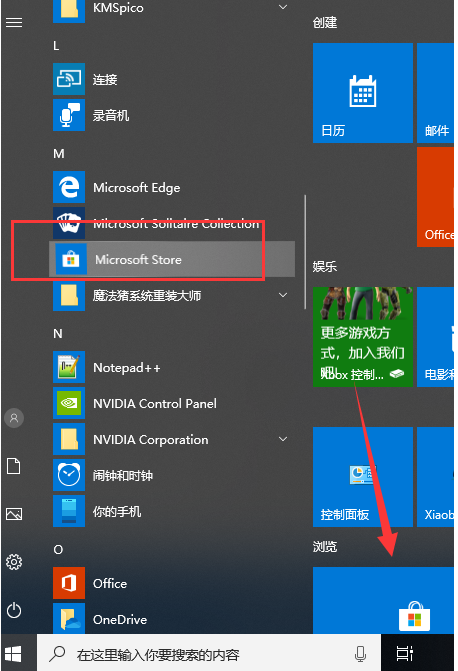The width and height of the screenshot is (458, 671).
Task: Click the power button in the sidebar
Action: pos(14,610)
